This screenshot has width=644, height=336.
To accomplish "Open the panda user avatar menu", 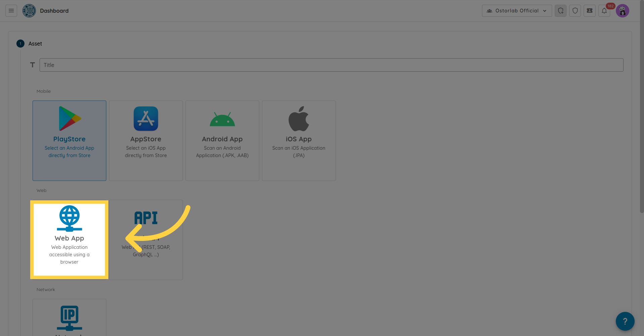I will click(622, 11).
